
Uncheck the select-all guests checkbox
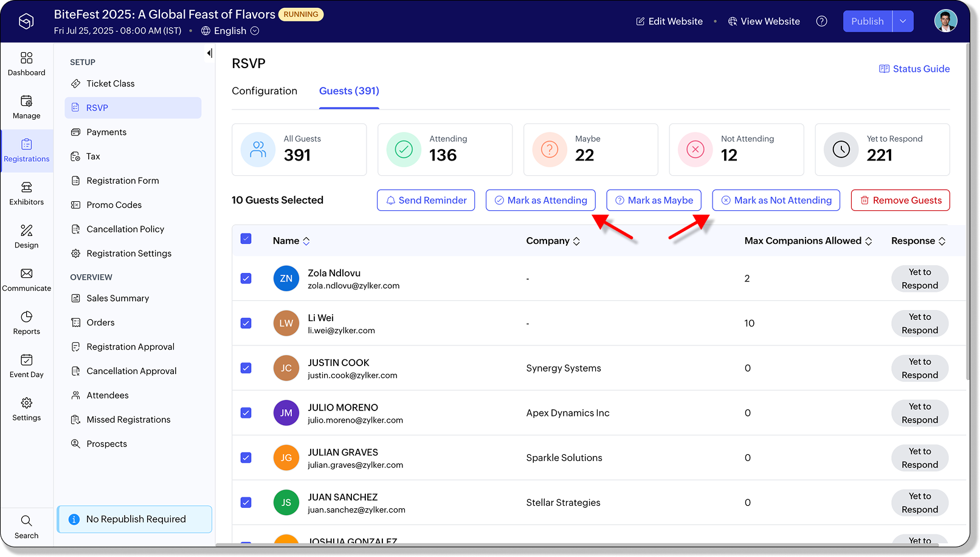[246, 239]
